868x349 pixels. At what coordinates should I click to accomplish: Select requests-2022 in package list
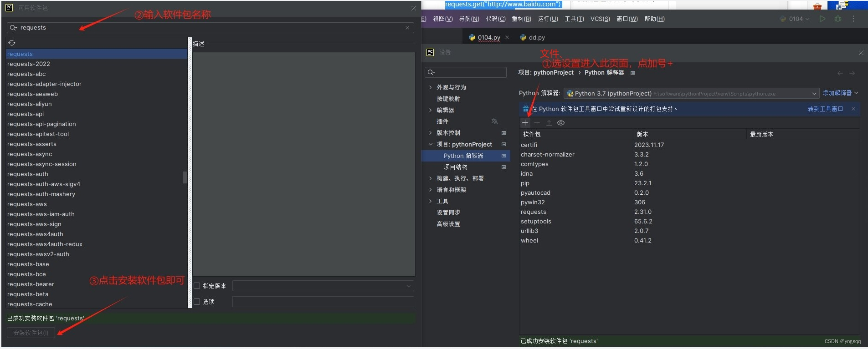click(97, 64)
